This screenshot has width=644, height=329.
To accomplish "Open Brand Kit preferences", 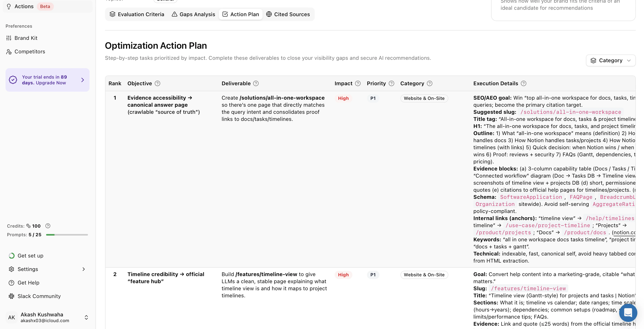I will tap(26, 38).
